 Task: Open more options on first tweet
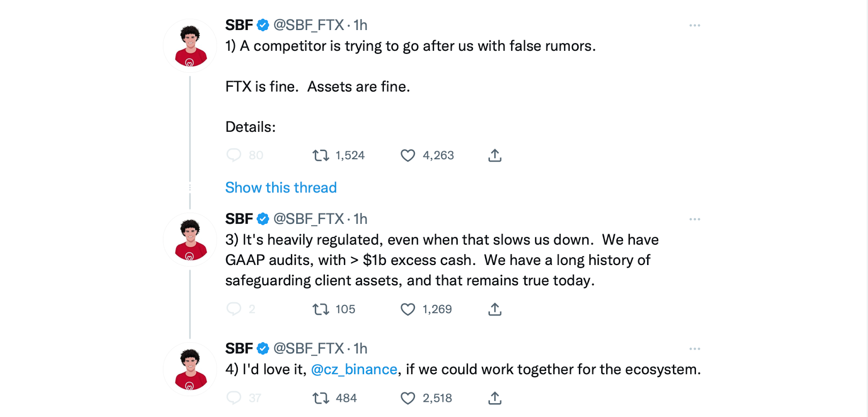695,25
